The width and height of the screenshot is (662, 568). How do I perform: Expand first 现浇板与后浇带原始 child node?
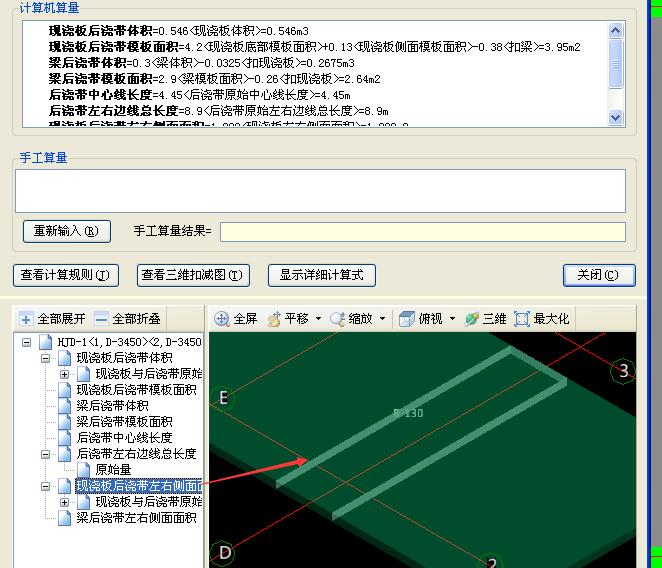64,374
